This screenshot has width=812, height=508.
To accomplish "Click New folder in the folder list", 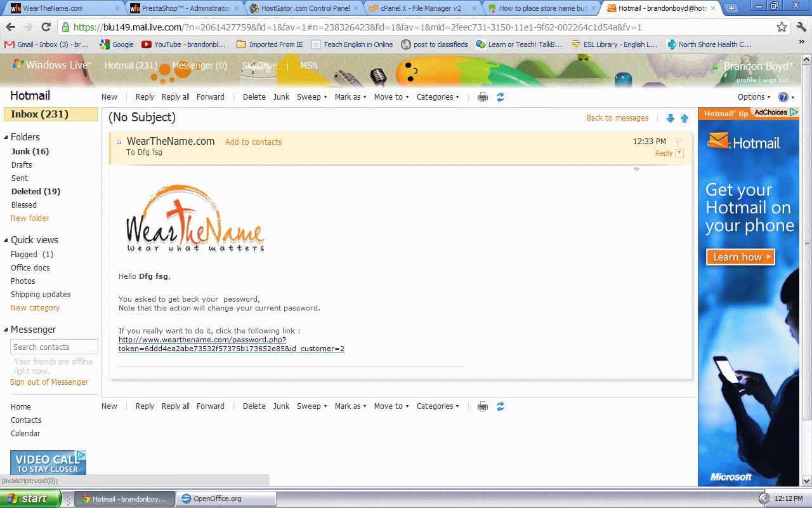I will click(30, 218).
